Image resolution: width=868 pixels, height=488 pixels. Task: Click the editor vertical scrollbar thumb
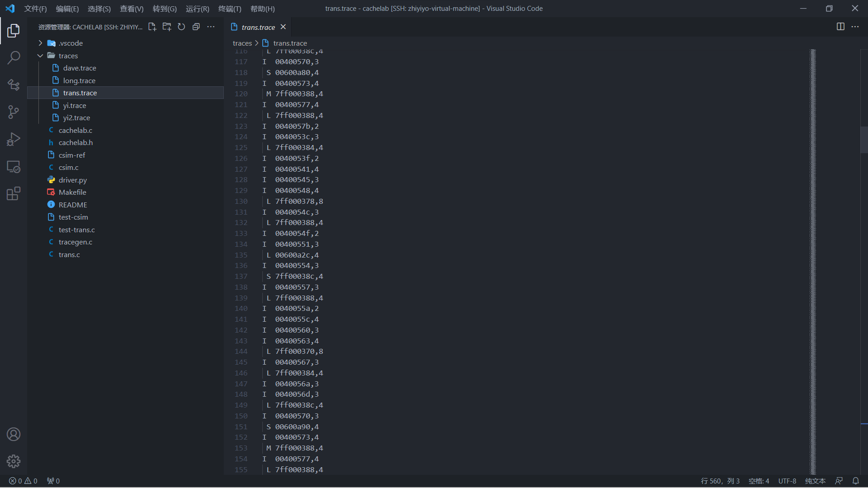coord(864,140)
